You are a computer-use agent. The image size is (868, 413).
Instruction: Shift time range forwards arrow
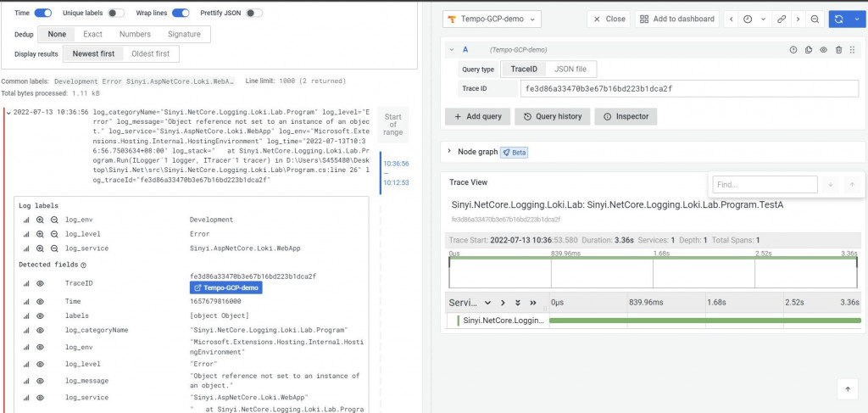[x=798, y=19]
